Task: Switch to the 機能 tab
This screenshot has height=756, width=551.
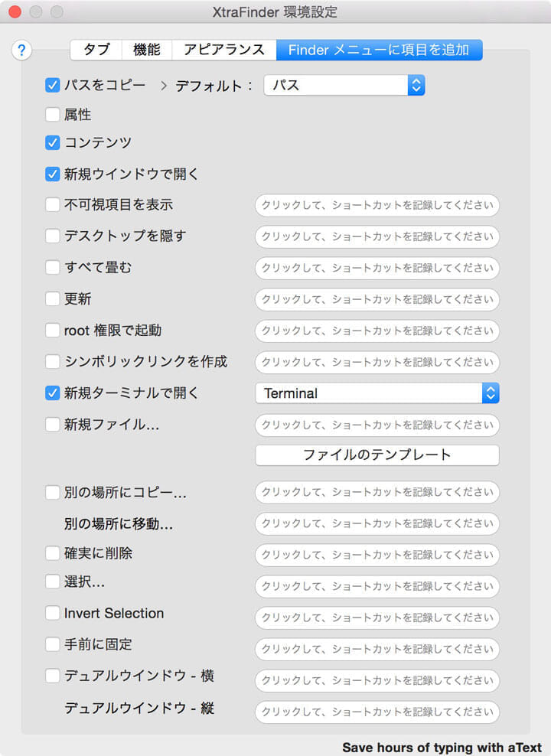Action: click(146, 49)
